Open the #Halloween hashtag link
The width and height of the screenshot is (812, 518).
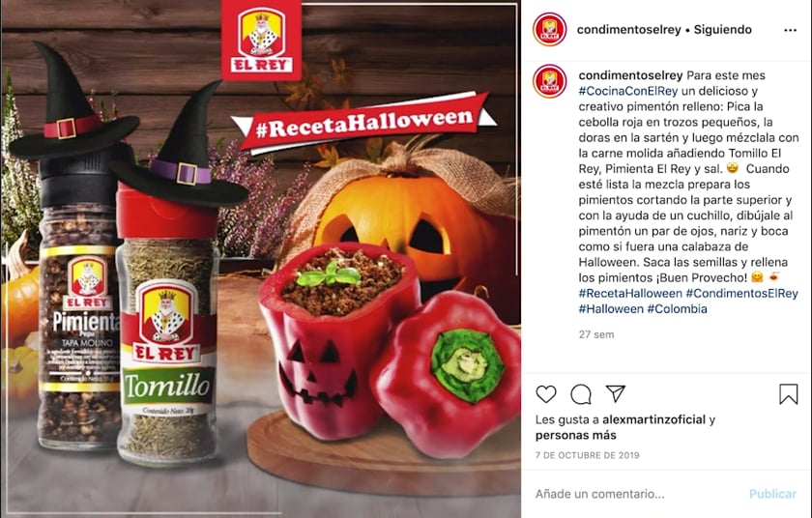tap(611, 309)
